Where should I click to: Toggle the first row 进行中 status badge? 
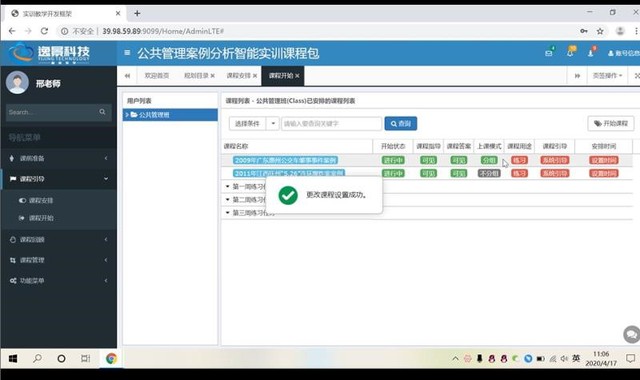393,160
